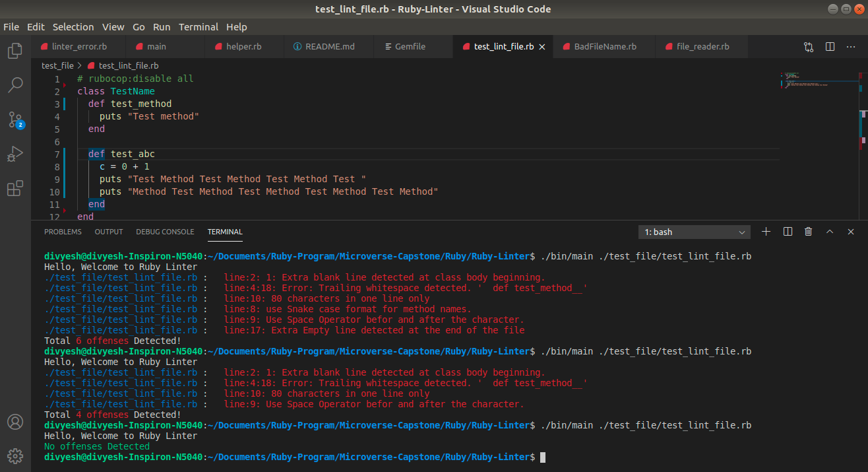
Task: Click the Open Changes compare icon
Action: pos(809,47)
